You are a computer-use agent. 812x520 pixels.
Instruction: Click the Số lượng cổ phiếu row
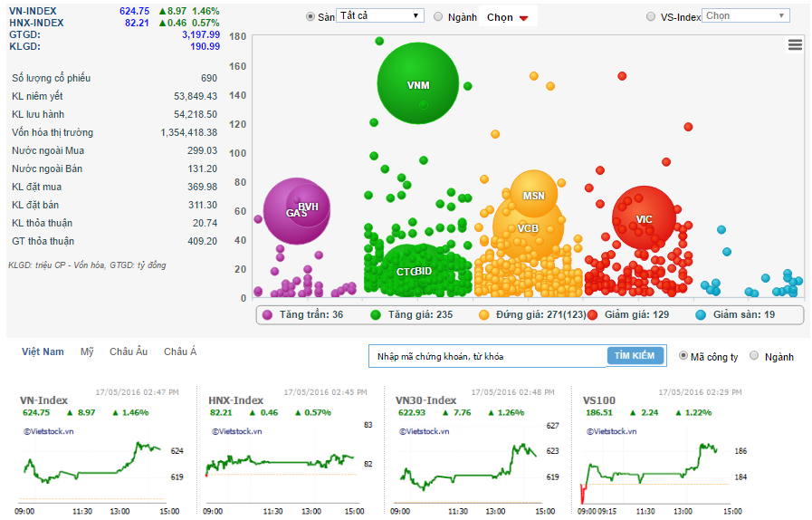(x=114, y=78)
